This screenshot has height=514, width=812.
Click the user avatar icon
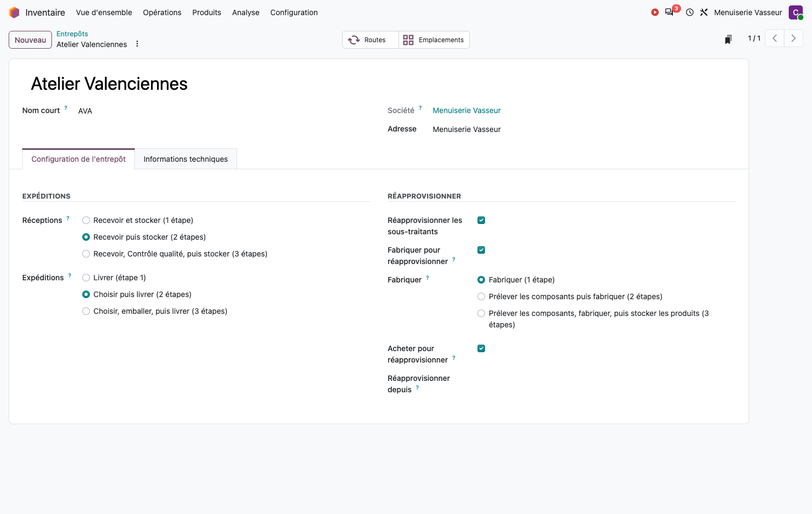tap(796, 12)
